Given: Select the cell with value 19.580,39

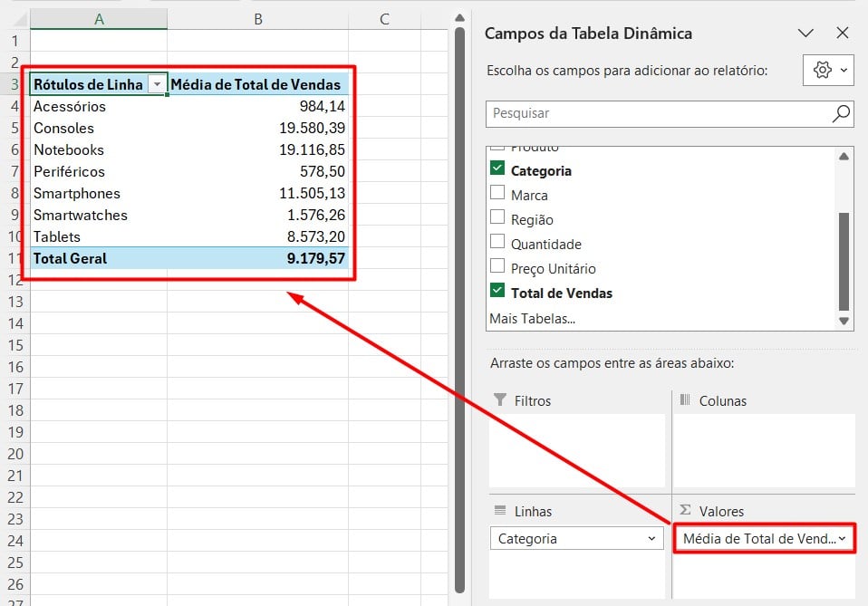Looking at the screenshot, I should (258, 128).
